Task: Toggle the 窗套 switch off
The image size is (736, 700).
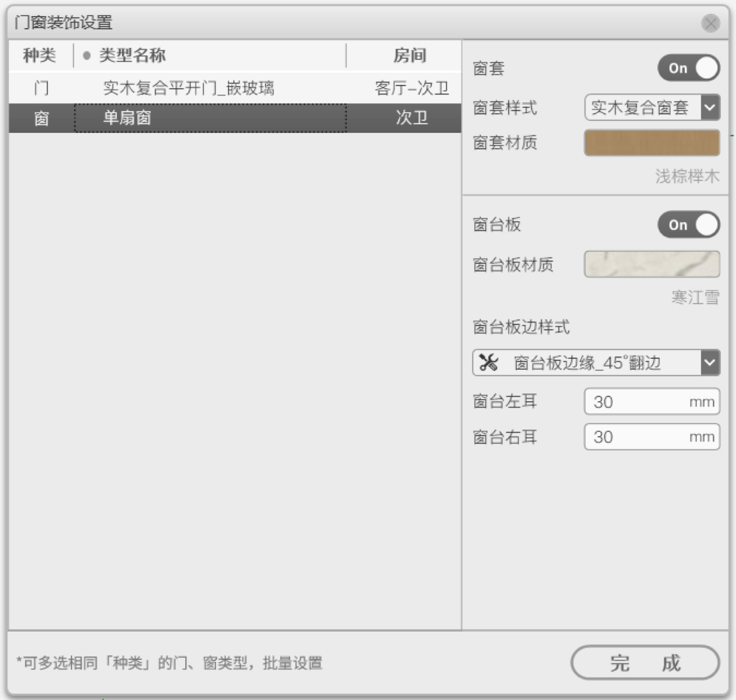Action: click(x=689, y=68)
